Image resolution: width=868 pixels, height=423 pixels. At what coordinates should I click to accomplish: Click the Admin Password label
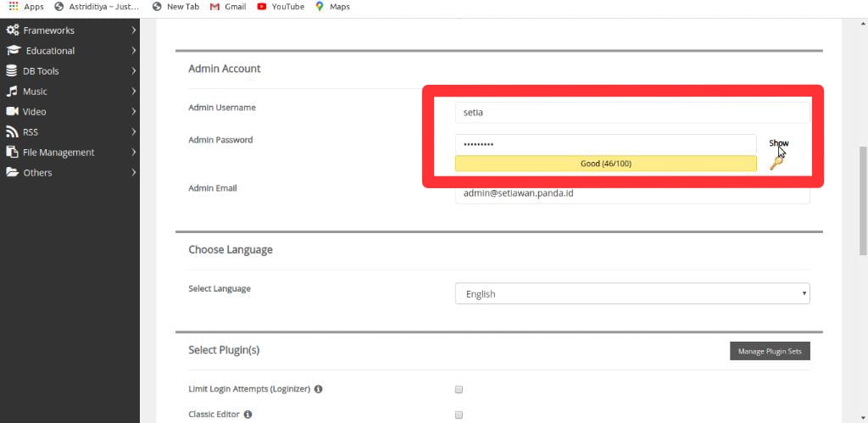[220, 140]
